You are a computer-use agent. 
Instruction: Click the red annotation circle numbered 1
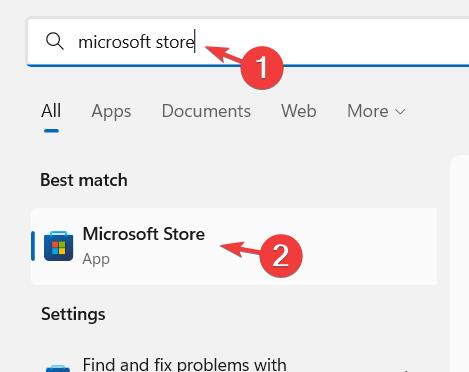(262, 68)
